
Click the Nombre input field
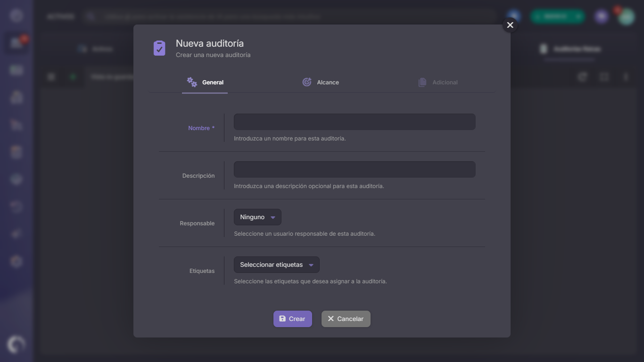[355, 122]
